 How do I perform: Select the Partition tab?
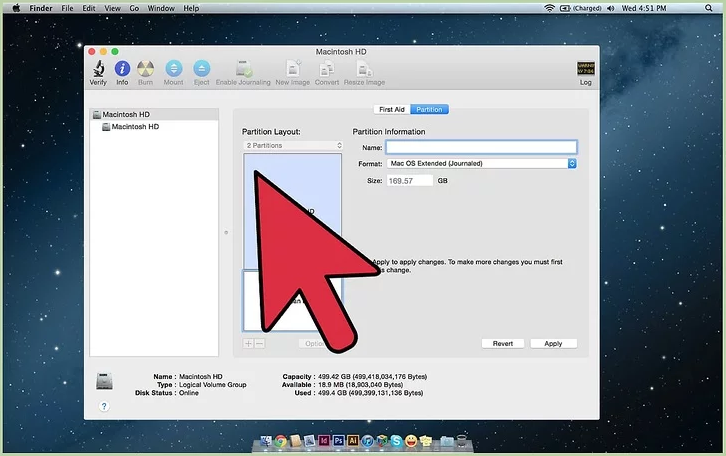point(429,109)
